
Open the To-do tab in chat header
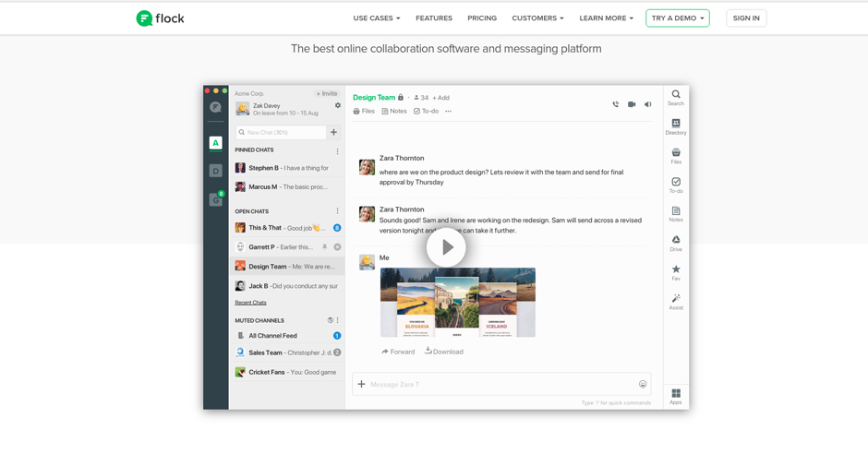click(427, 111)
